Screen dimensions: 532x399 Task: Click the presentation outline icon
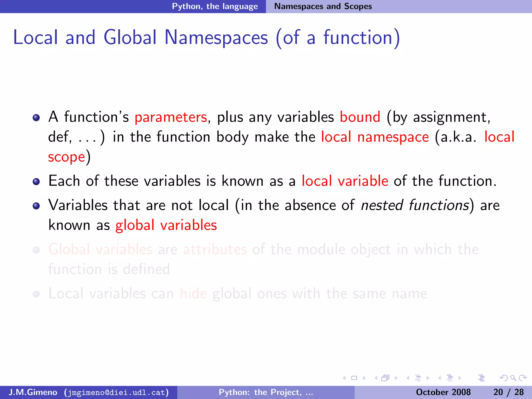(481, 378)
